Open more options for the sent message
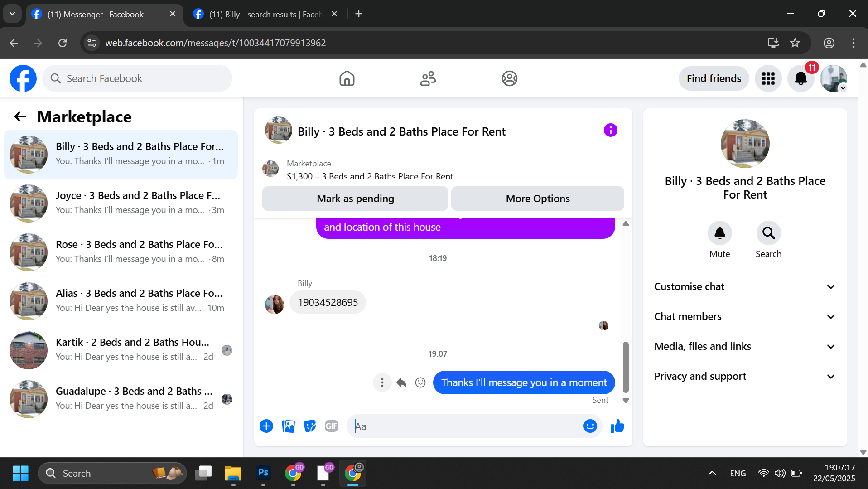This screenshot has width=868, height=489. tap(382, 382)
